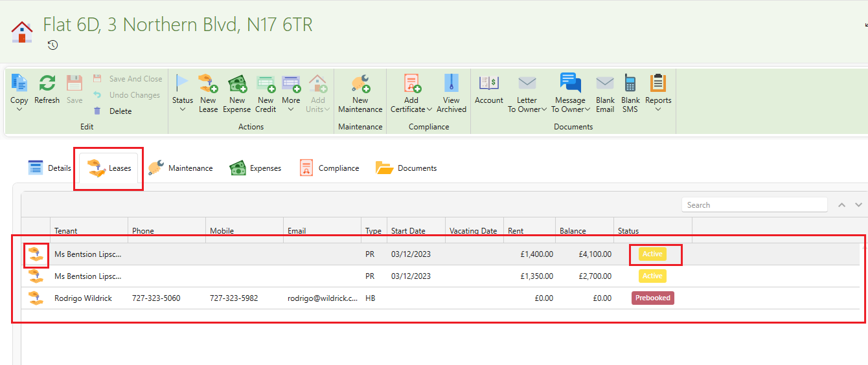Click the Blank Email icon
The image size is (868, 365).
(605, 83)
